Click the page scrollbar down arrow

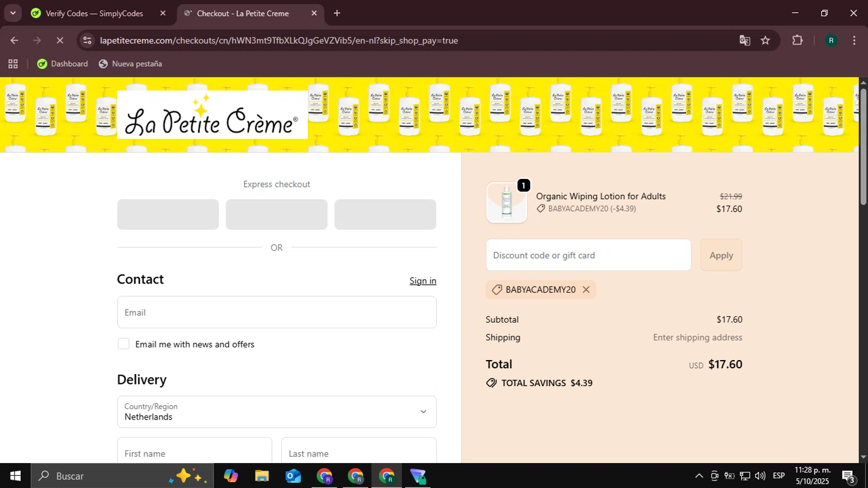pos(863,457)
